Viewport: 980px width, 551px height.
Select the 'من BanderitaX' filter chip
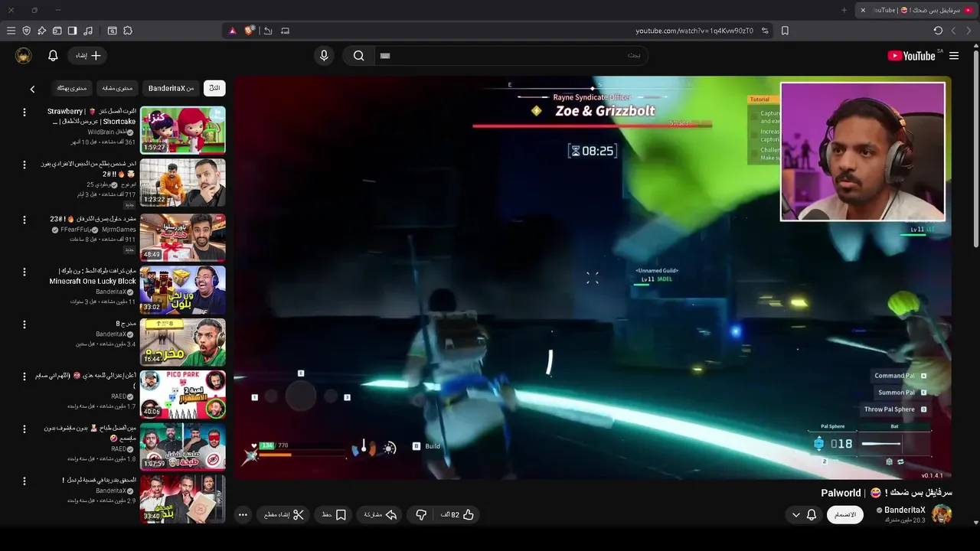click(171, 88)
